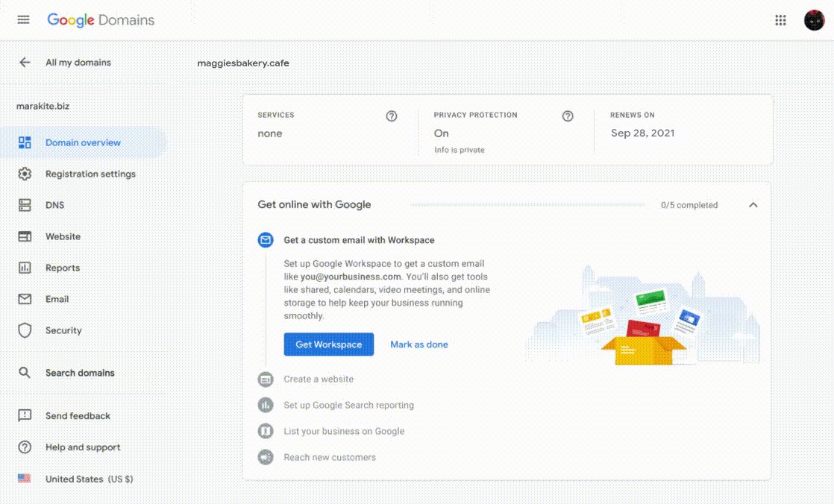Click the Registration settings gear icon
This screenshot has width=834, height=504.
coord(25,174)
